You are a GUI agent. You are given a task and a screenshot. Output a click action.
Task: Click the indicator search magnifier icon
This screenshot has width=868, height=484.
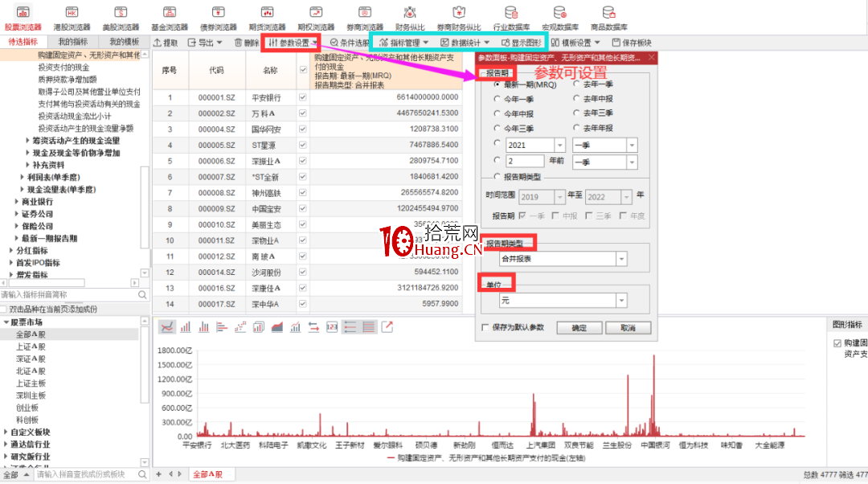(x=142, y=295)
